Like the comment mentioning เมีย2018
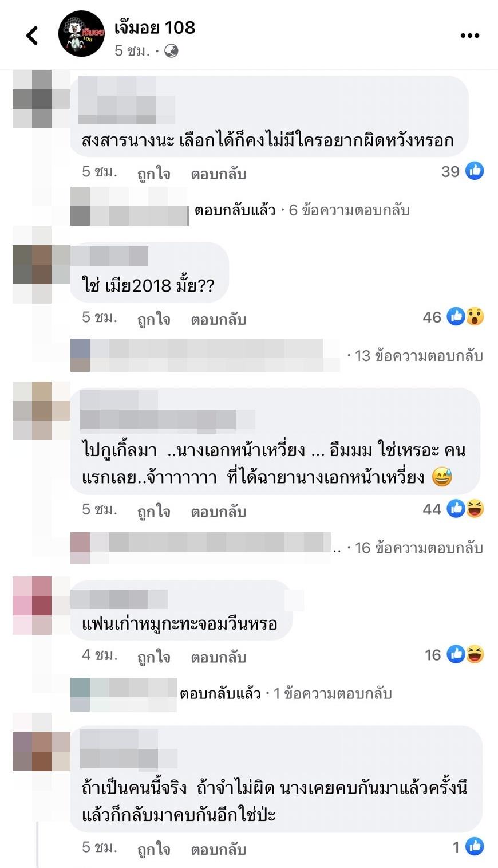The height and width of the screenshot is (868, 498). (x=153, y=319)
